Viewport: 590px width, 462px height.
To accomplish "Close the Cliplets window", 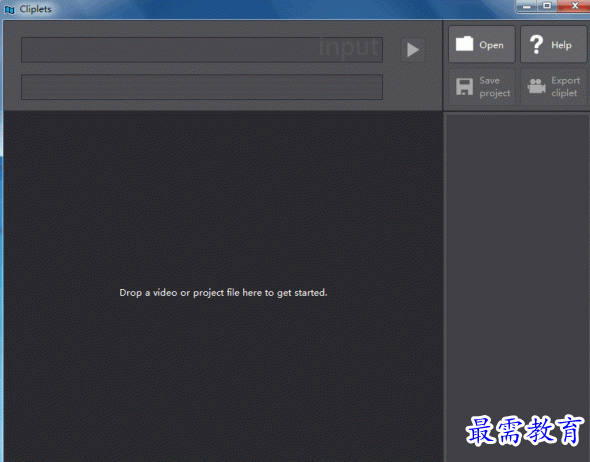I will click(x=574, y=6).
